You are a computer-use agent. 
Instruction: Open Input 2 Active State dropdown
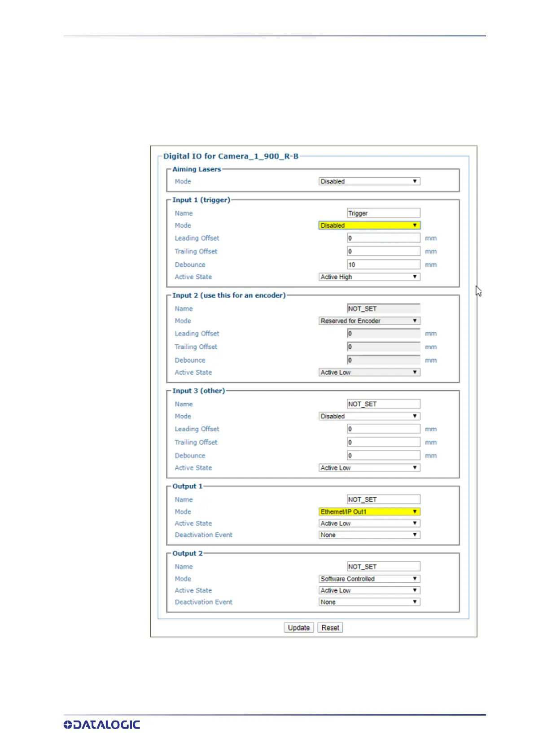pyautogui.click(x=369, y=373)
